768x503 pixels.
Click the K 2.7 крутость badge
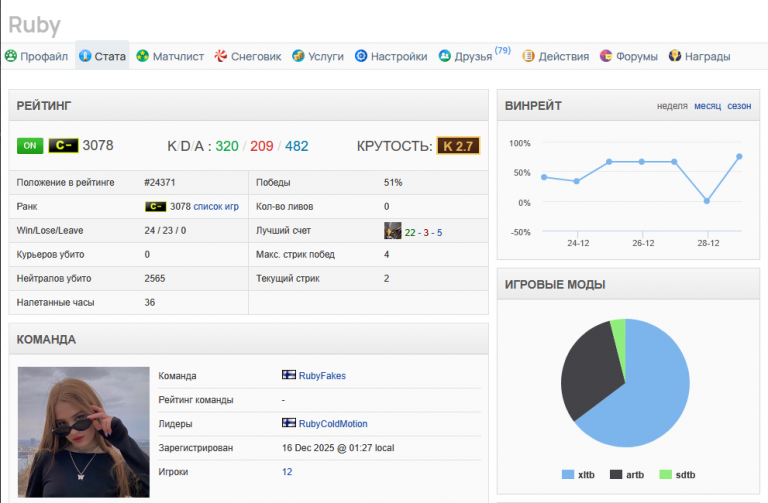point(458,146)
